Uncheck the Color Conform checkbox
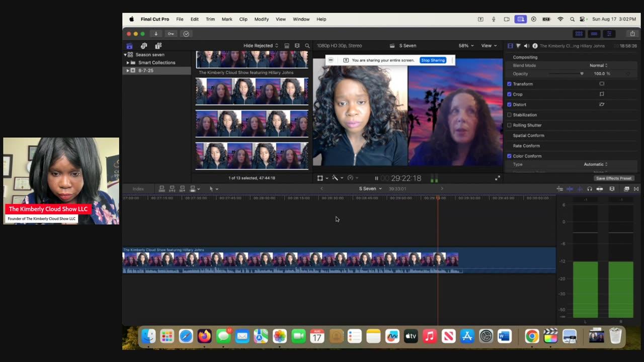Screen dimensions: 644x362 [x=509, y=156]
